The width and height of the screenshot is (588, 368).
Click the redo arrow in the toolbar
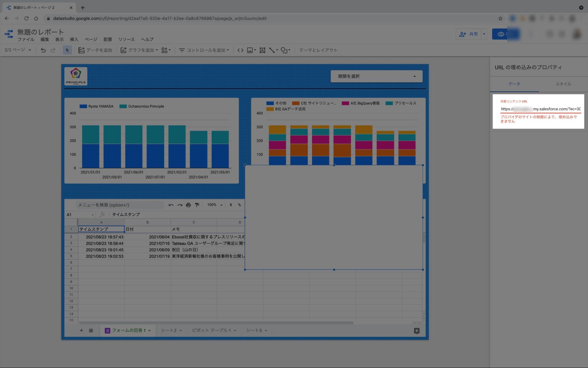pos(53,50)
